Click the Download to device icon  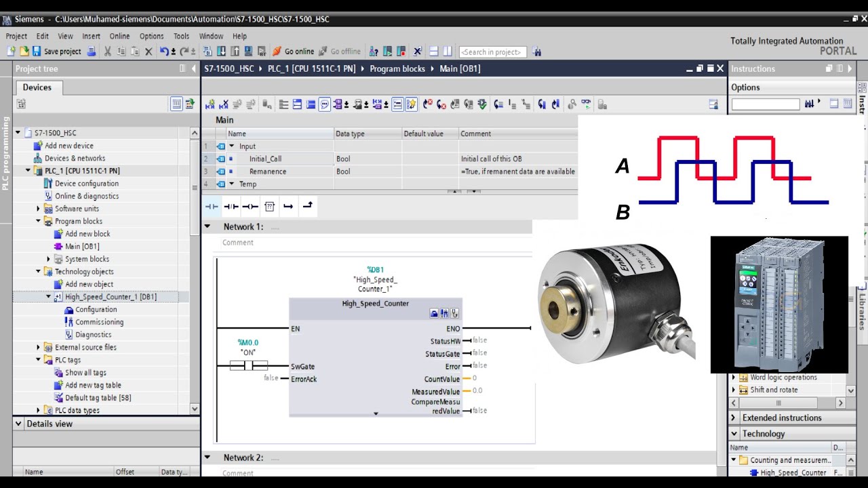(221, 52)
